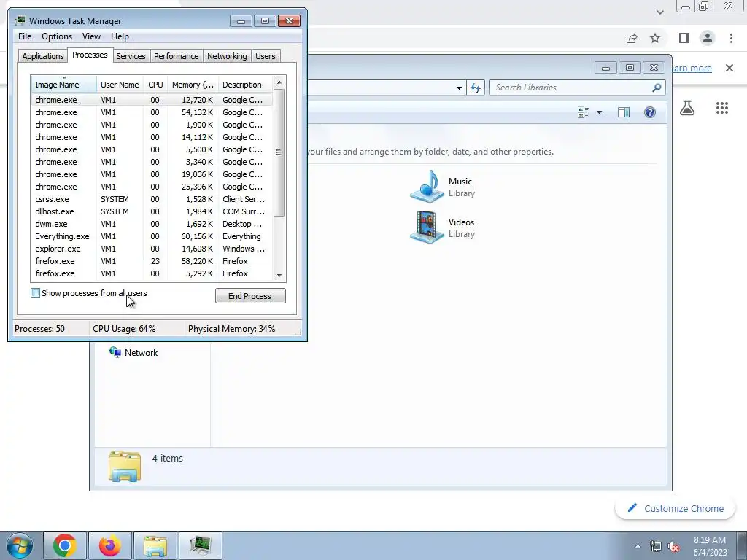Select the Everything.exe process row

pos(152,236)
